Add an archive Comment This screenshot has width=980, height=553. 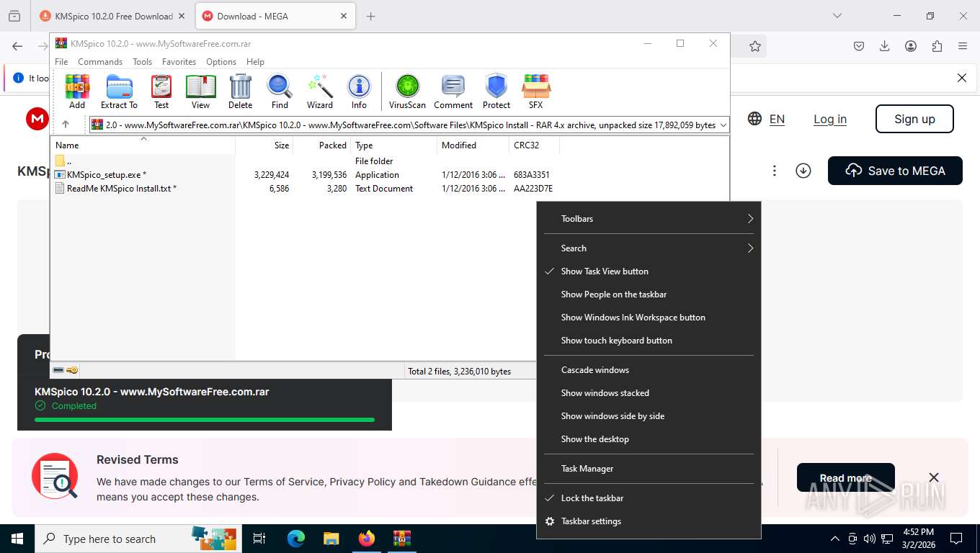453,91
